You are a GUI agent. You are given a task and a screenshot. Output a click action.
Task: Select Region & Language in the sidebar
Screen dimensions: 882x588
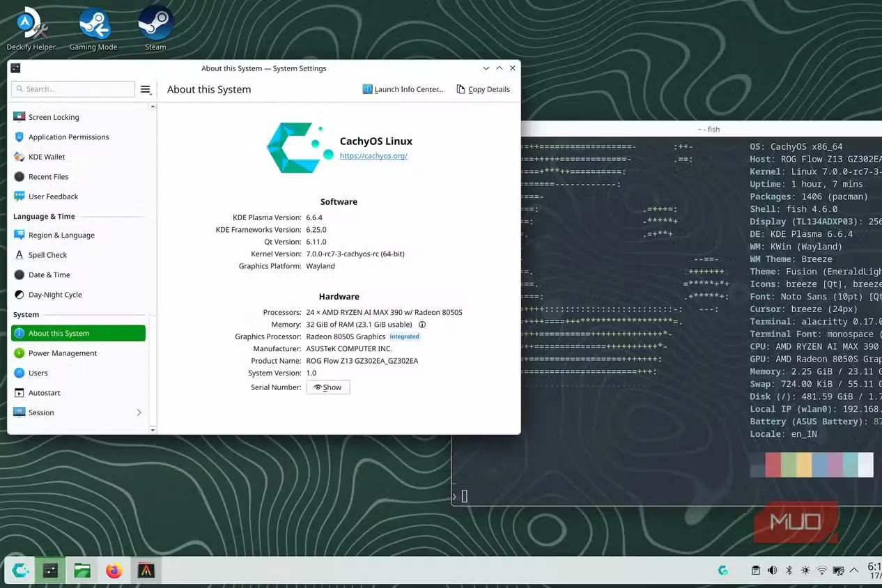point(79,235)
